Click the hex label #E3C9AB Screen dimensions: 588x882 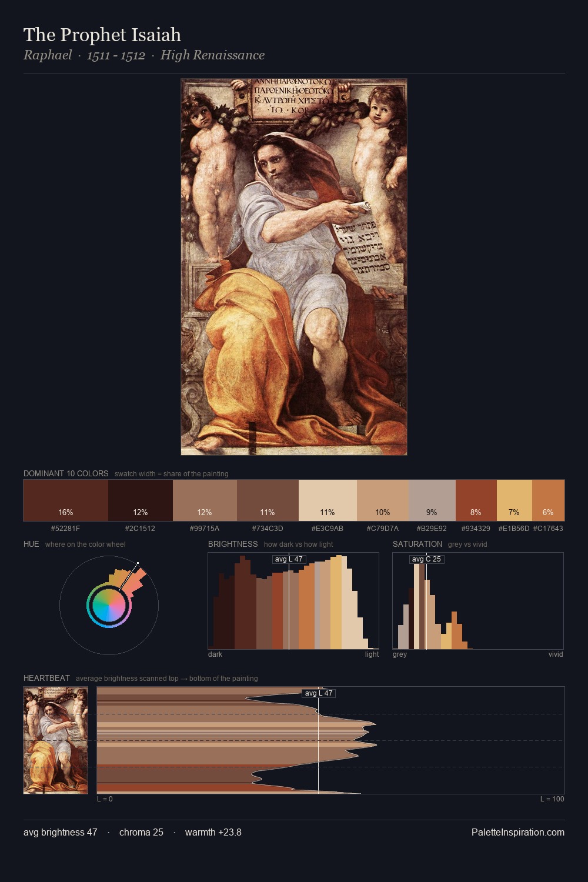point(328,529)
